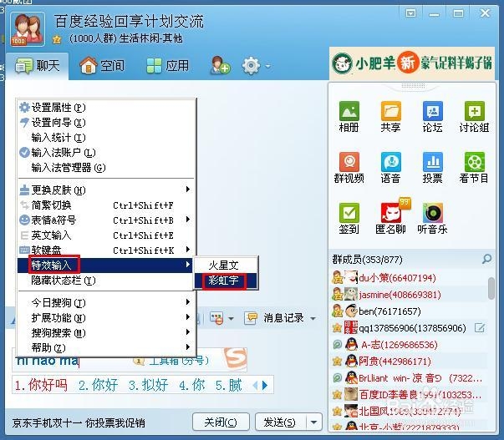Viewport: 504px width, 440px height.
Task: Select member du小策(66407194)
Action: tap(409, 277)
